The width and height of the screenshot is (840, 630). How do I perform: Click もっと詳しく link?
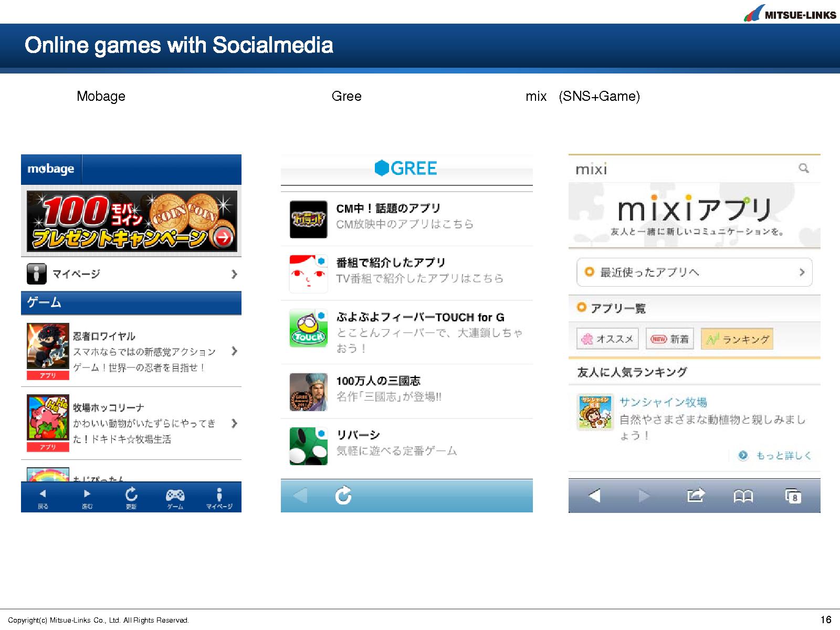coord(775,455)
